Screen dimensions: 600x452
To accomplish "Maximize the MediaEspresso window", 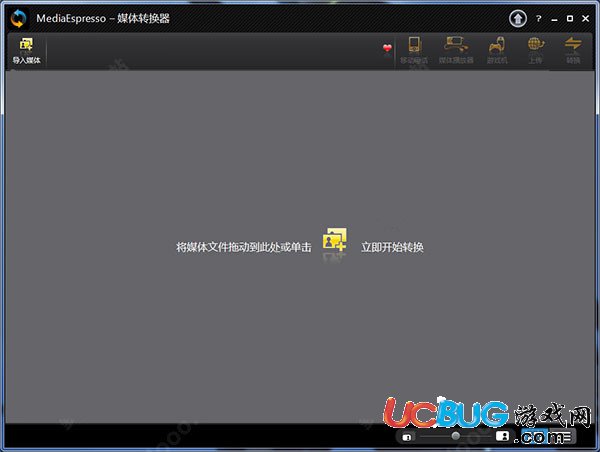I will (x=570, y=18).
